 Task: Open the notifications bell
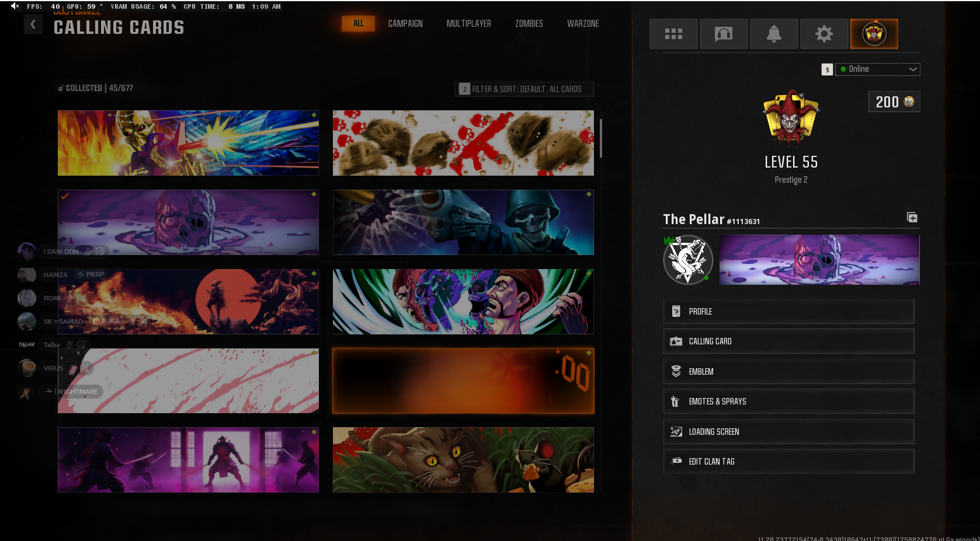pyautogui.click(x=774, y=34)
